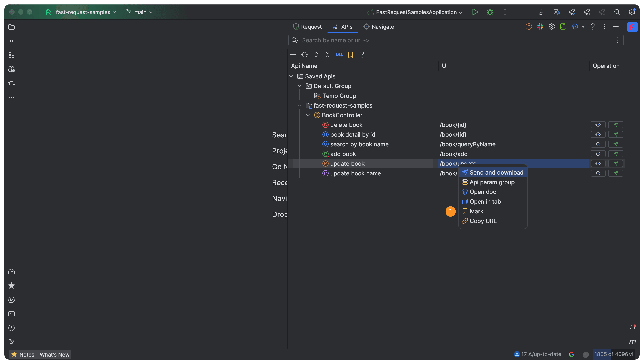644x364 pixels.
Task: Collapse the Saved Apis root node
Action: click(291, 76)
